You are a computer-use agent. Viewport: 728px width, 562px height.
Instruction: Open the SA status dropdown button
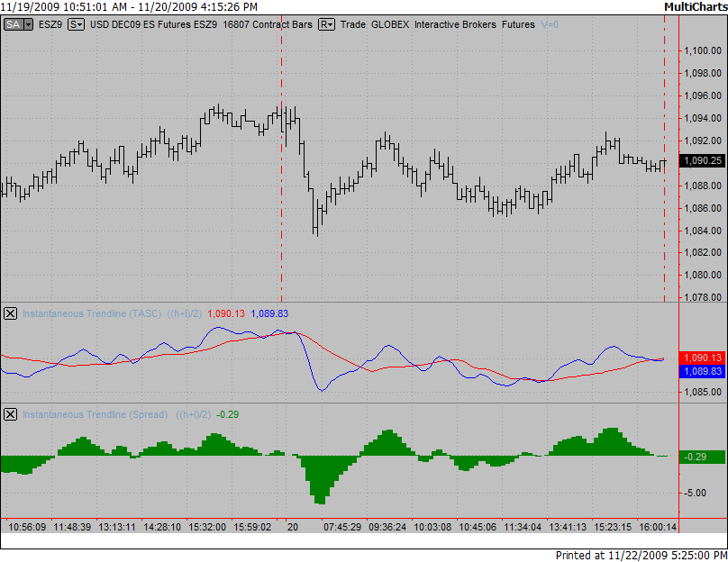click(18, 24)
